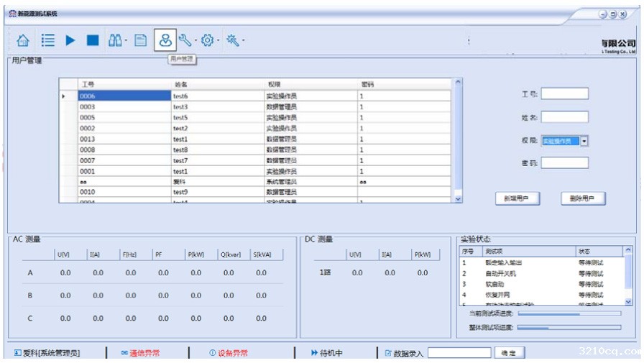Open the report document icon
Screen dimensions: 644x363
point(140,40)
